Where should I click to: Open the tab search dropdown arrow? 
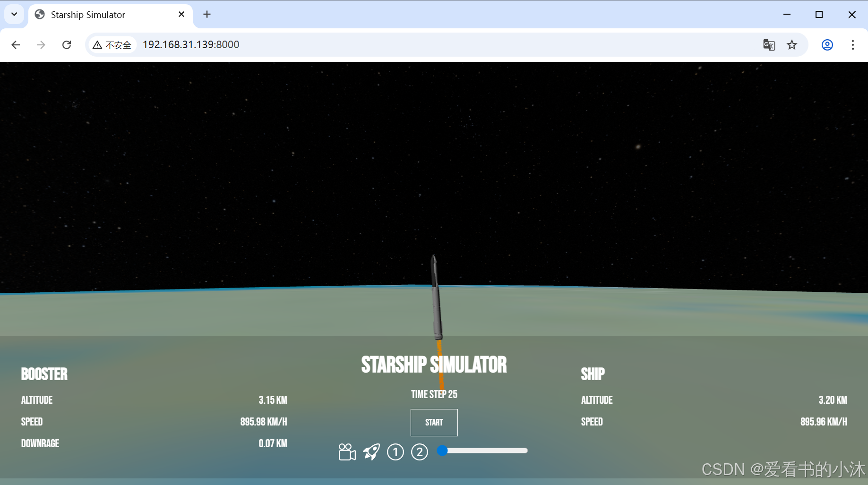tap(14, 14)
